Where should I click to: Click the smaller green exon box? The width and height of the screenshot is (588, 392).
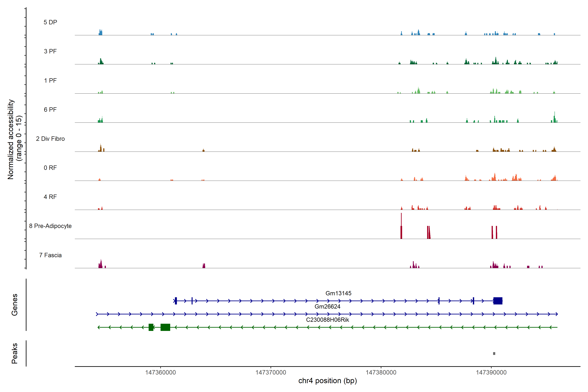coord(151,327)
